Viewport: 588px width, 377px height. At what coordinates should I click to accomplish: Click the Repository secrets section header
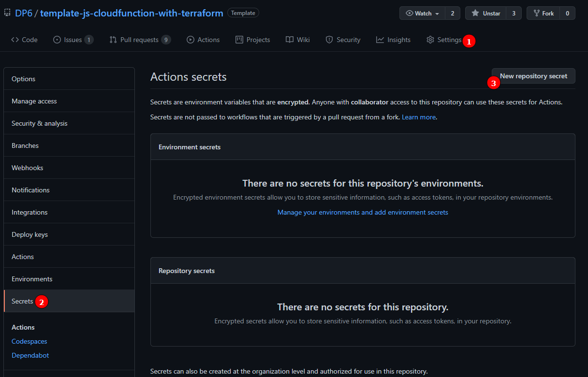(187, 271)
